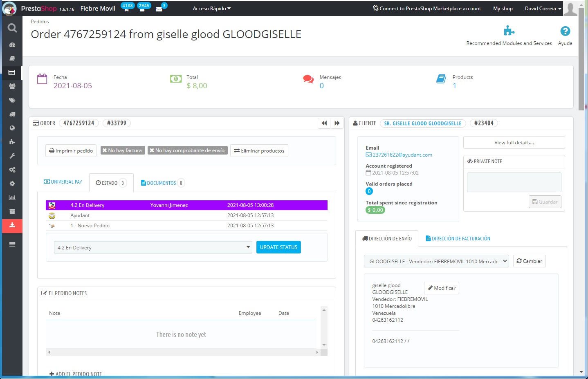This screenshot has width=588, height=379.
Task: Open the envelope messages icon in header
Action: (159, 9)
